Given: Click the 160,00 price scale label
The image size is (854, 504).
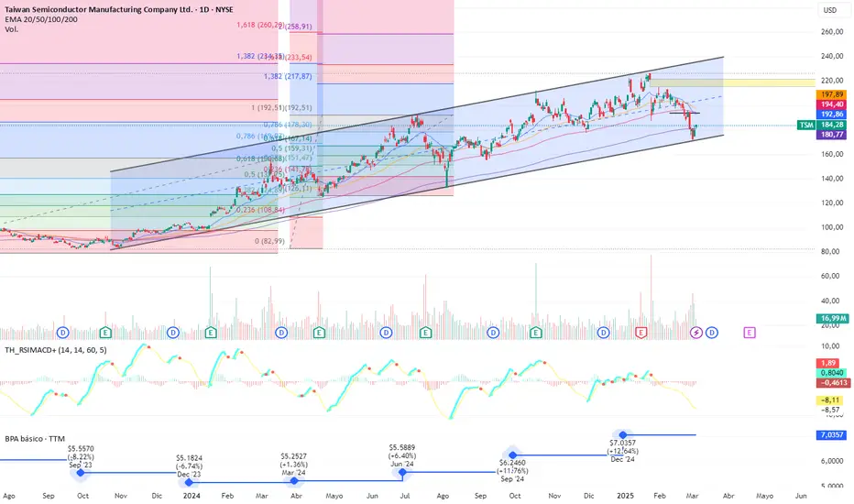Looking at the screenshot, I should tap(832, 154).
